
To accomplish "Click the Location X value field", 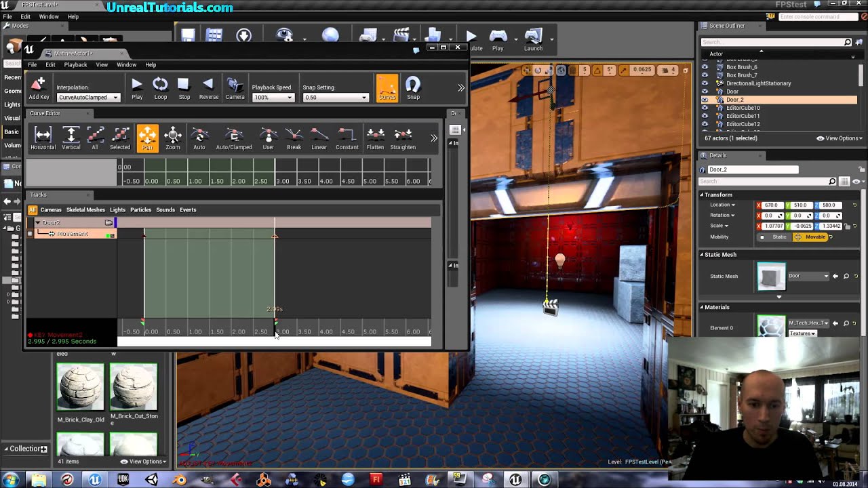I will [x=771, y=205].
